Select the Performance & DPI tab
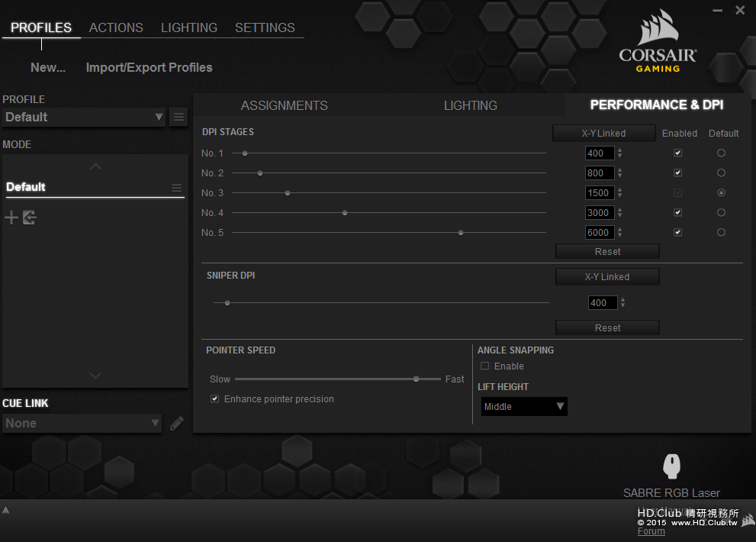Image resolution: width=756 pixels, height=542 pixels. (x=657, y=105)
